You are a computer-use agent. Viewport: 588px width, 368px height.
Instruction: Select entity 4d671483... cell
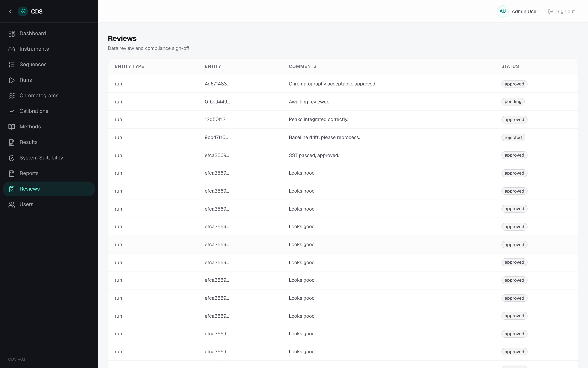[x=217, y=84]
